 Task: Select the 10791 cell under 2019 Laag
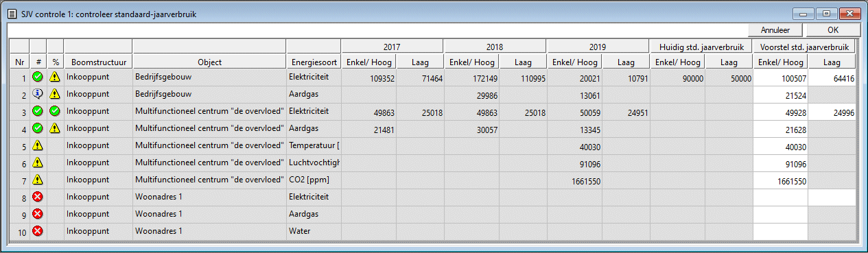(x=626, y=77)
